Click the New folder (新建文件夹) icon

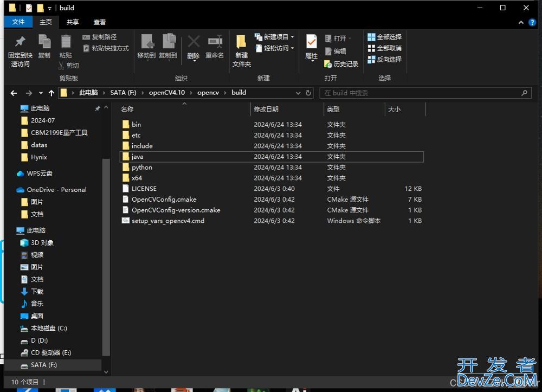(241, 42)
